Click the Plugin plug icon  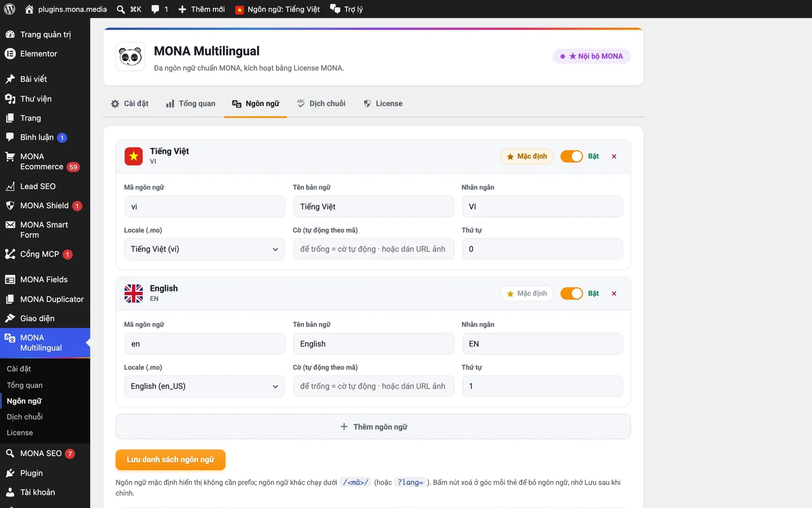[x=10, y=473]
